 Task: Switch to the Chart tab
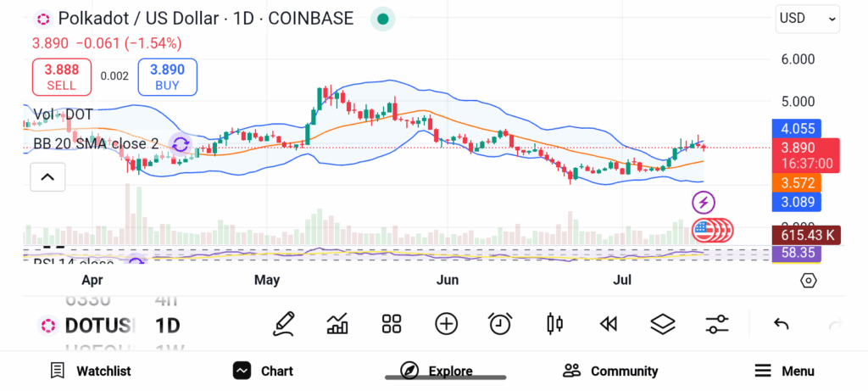point(263,371)
